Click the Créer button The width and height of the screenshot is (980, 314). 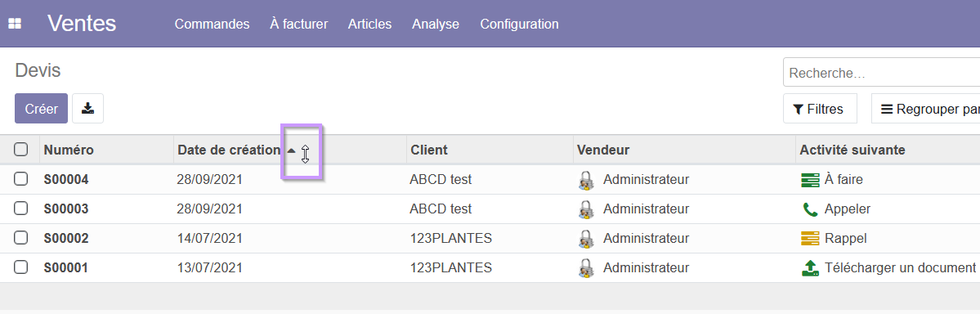41,109
